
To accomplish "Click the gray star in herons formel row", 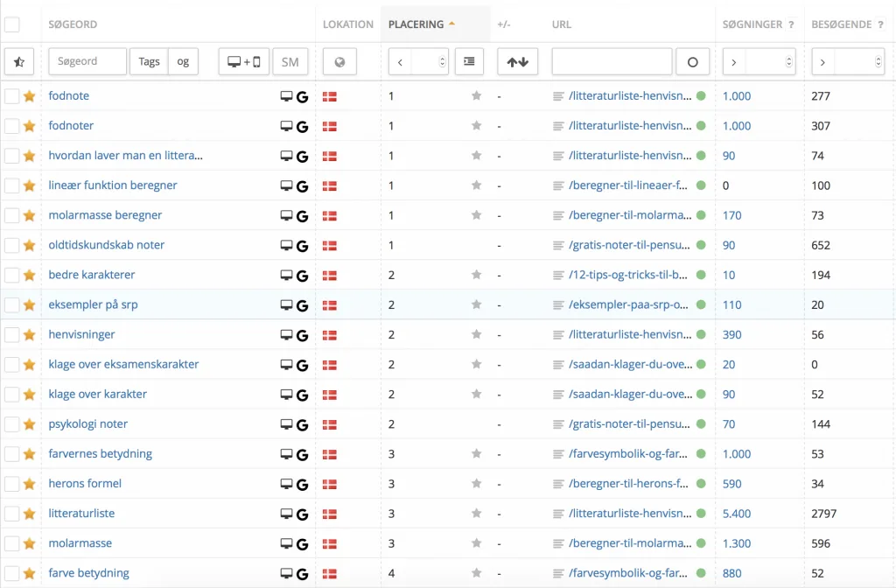I will 476,483.
